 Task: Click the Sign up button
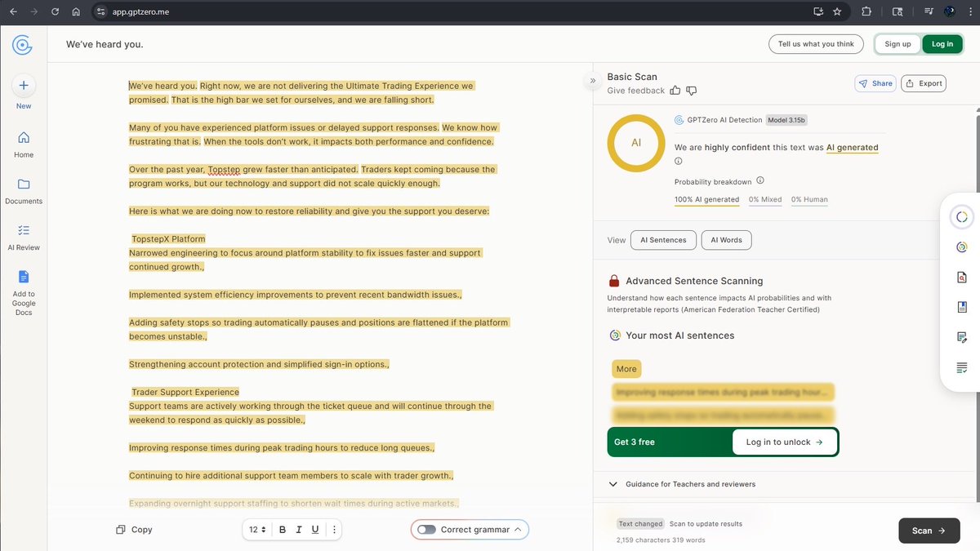click(x=898, y=44)
